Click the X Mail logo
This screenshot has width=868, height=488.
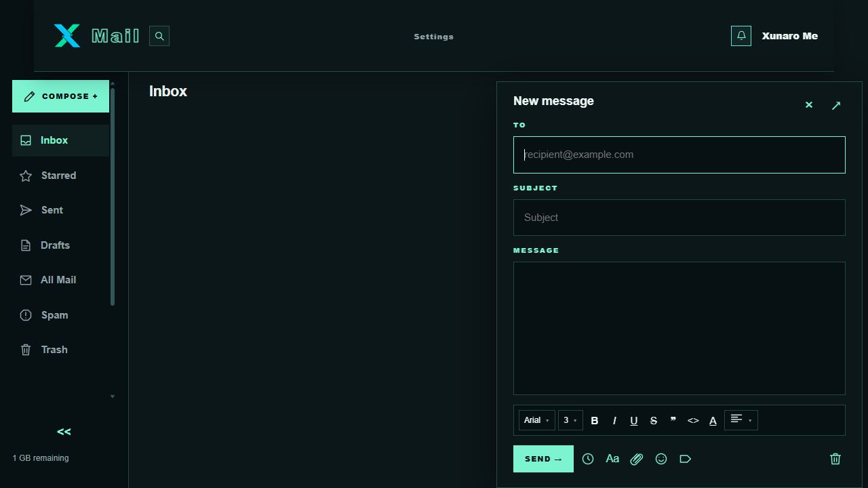[96, 36]
